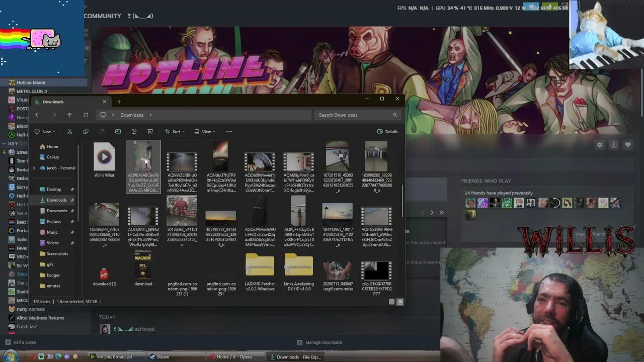Expand the jacob - Personal tree node
Image resolution: width=644 pixels, height=362 pixels.
pyautogui.click(x=34, y=168)
